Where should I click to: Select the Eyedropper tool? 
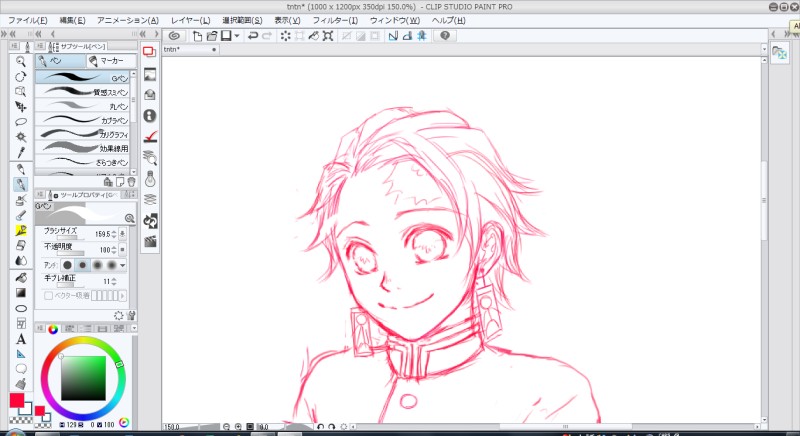click(20, 152)
